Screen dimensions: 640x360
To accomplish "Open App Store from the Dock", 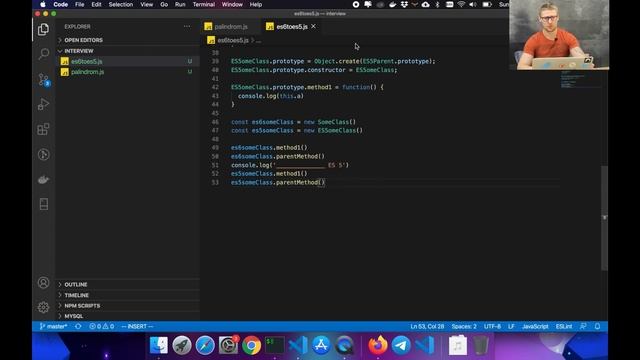I will pos(321,345).
